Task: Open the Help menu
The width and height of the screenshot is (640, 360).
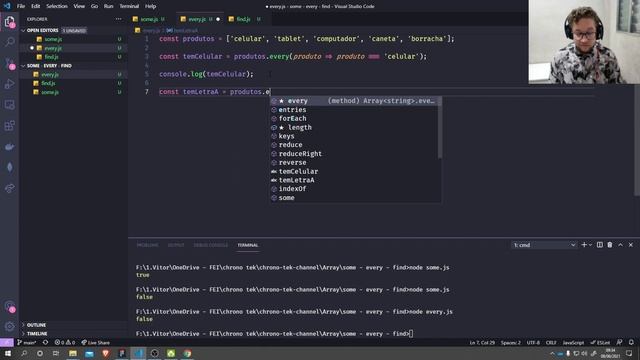Action: click(x=151, y=6)
